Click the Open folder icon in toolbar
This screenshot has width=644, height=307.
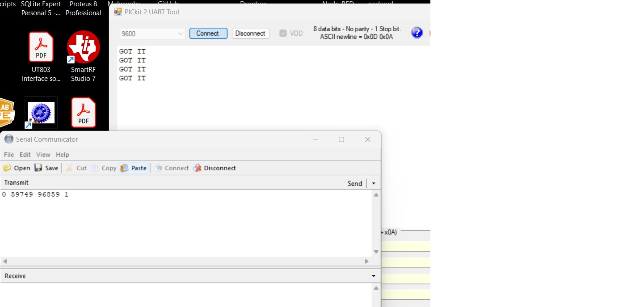pyautogui.click(x=7, y=168)
